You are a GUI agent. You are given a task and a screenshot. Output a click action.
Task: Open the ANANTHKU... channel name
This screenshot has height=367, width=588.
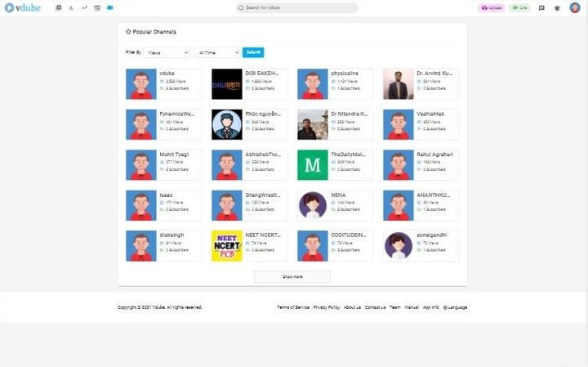pyautogui.click(x=433, y=195)
